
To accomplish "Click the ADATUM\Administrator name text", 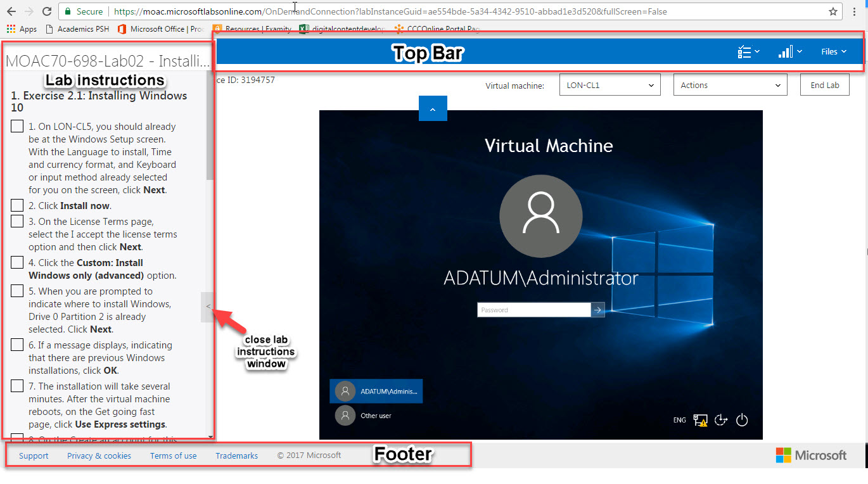I will 541,278.
